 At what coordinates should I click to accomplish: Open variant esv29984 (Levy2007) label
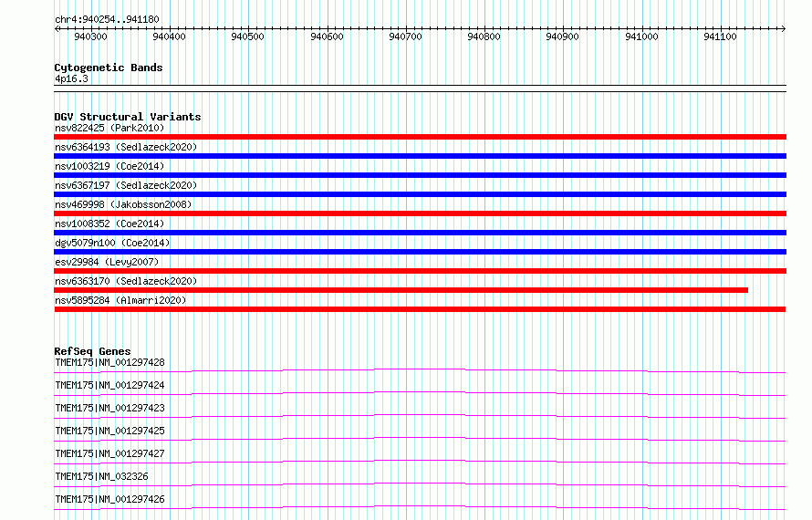click(107, 262)
